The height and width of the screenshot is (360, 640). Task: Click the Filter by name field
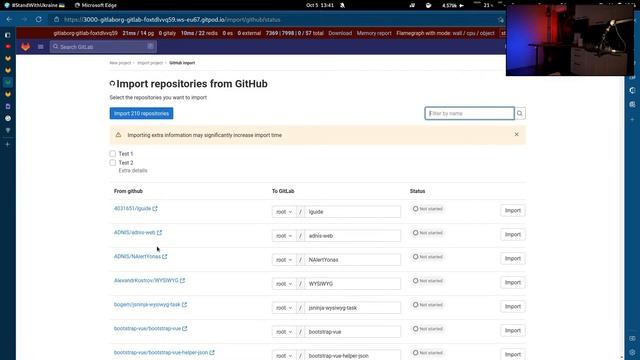tap(469, 113)
